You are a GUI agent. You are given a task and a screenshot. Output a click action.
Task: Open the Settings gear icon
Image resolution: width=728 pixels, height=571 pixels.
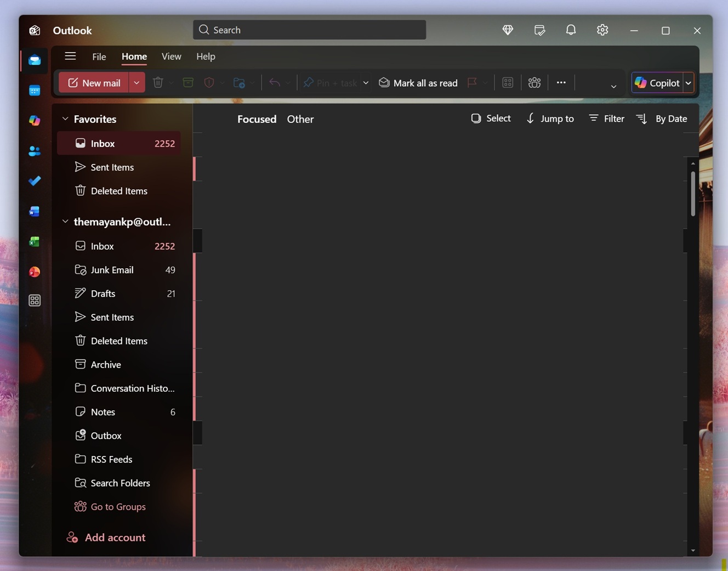pos(602,30)
